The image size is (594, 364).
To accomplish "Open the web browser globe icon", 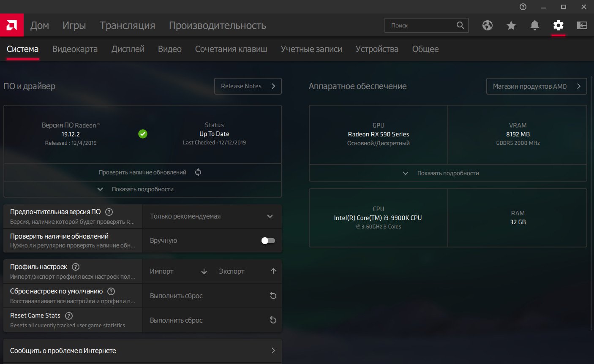I will (x=487, y=25).
